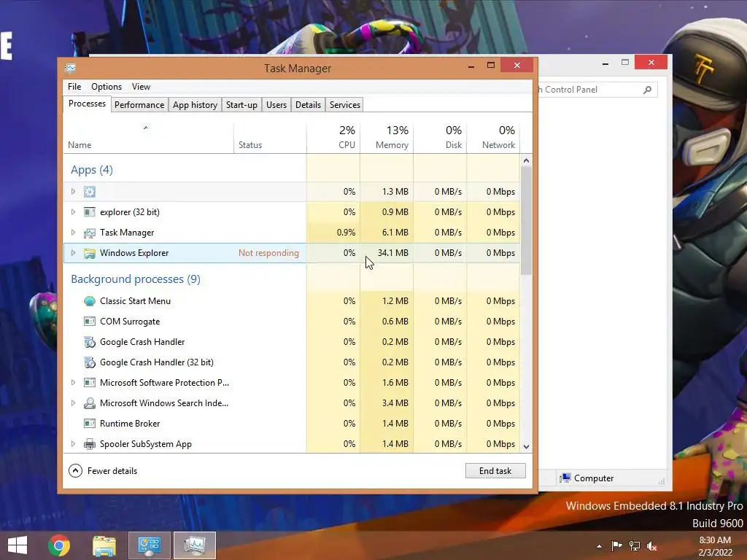Screen dimensions: 747x560
Task: Select the 'Apps (4)' group heading
Action: coord(92,170)
